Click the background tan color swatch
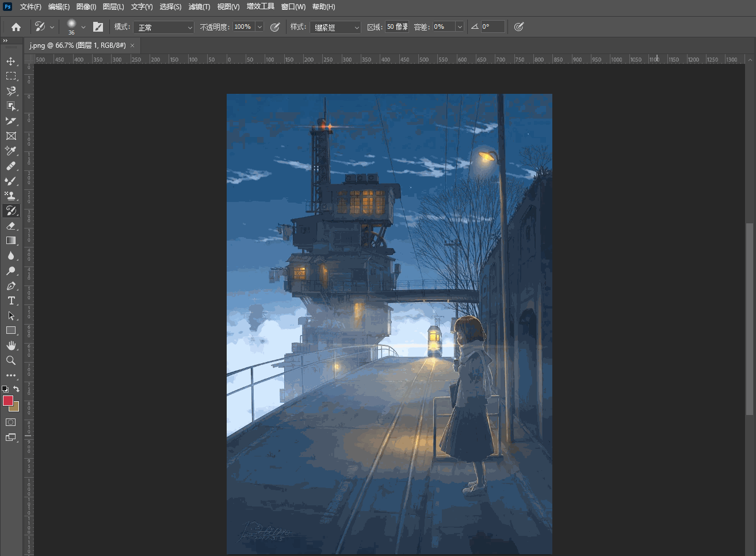This screenshot has height=556, width=756. [16, 408]
